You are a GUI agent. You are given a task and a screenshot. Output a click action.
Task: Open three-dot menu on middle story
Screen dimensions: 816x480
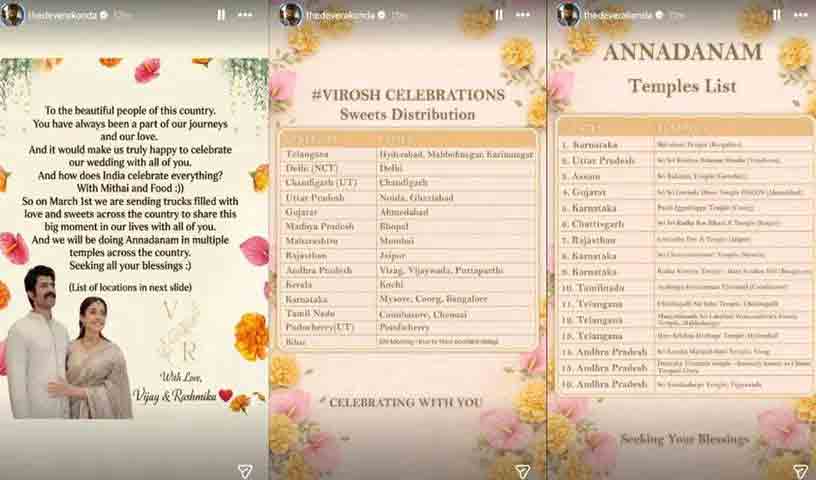click(522, 16)
